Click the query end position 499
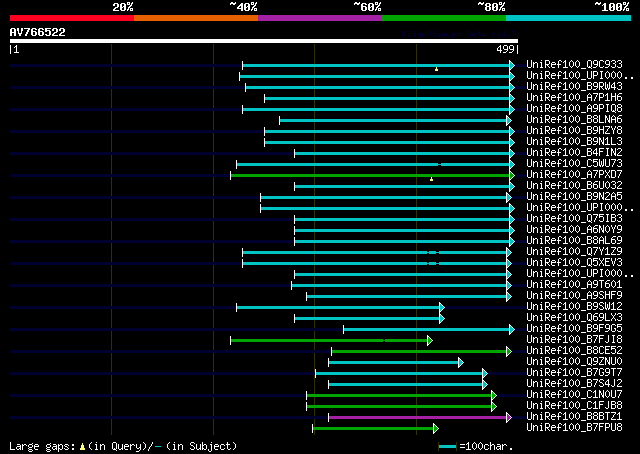Screen dimensions: 640x454 click(x=505, y=49)
